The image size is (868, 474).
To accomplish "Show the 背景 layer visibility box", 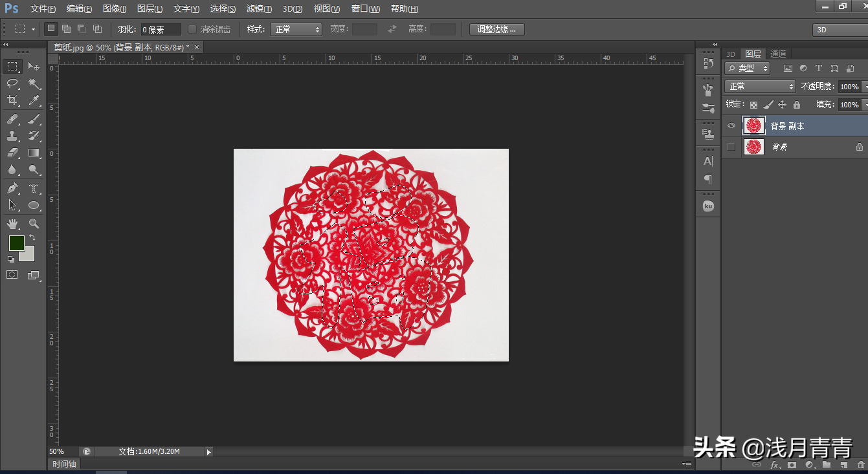I will [731, 147].
